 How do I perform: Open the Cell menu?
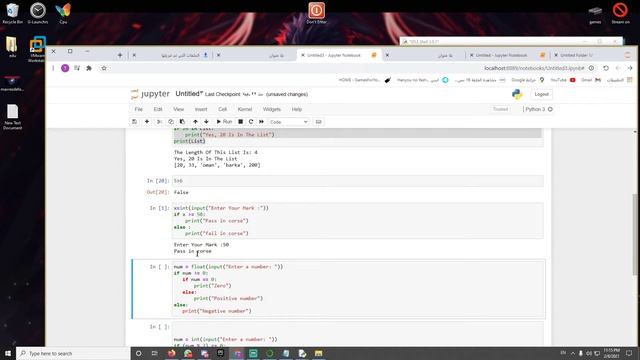(x=222, y=109)
